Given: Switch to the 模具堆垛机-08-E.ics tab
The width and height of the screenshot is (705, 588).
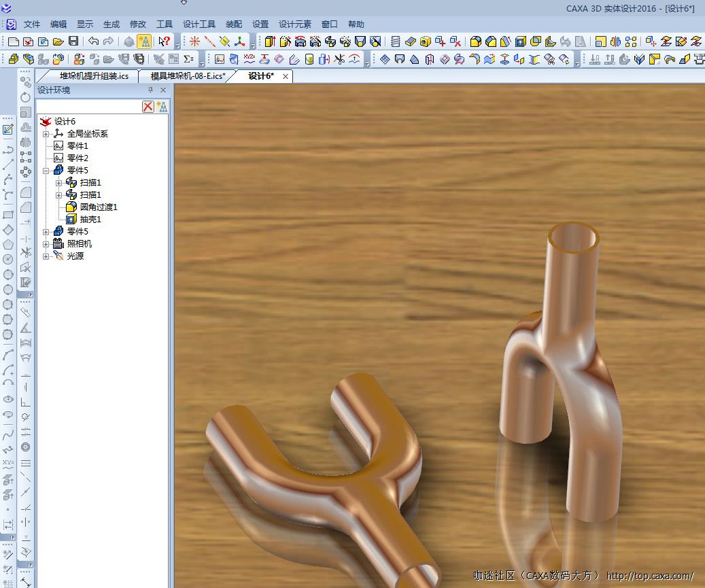Looking at the screenshot, I should (x=188, y=76).
